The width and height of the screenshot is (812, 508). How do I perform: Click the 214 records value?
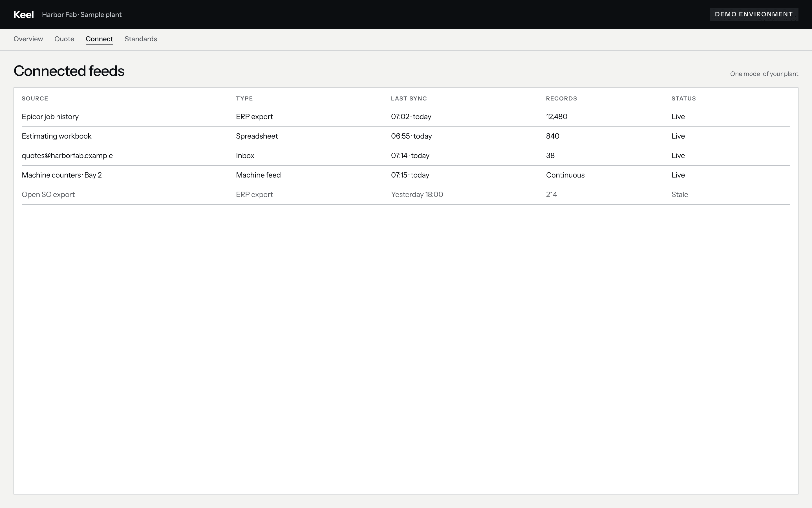(551, 194)
